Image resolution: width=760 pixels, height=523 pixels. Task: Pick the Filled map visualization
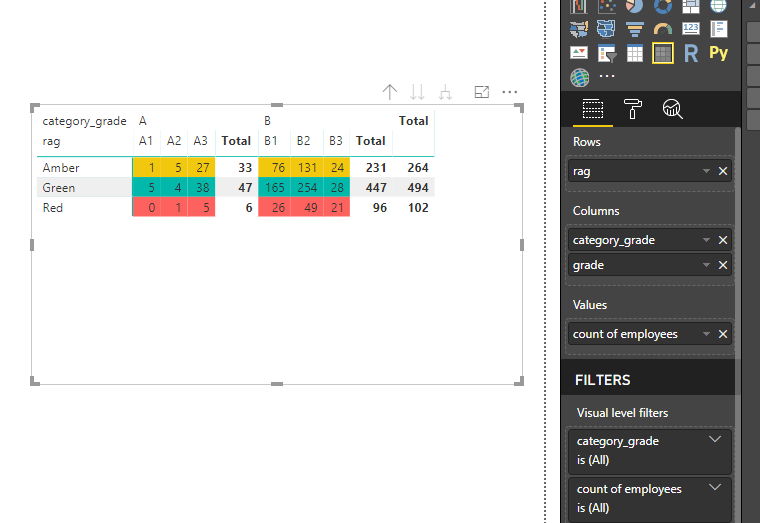coord(579,29)
